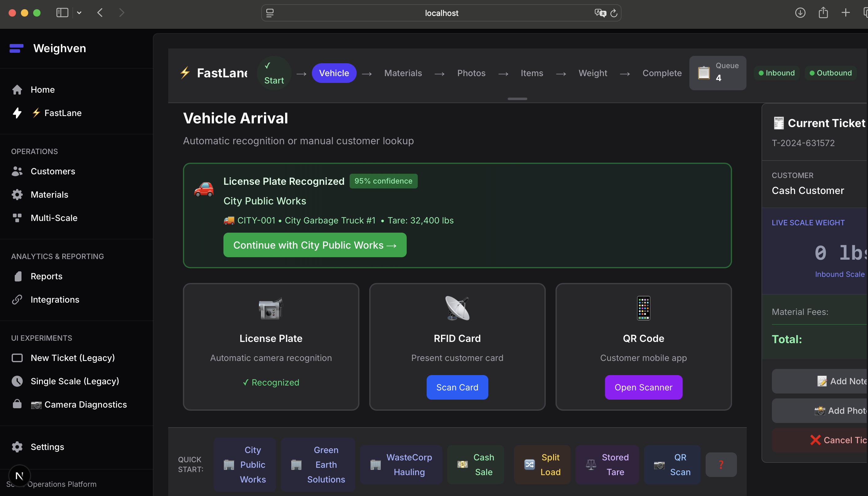Collapse the stepper using the drag handle

pyautogui.click(x=517, y=99)
